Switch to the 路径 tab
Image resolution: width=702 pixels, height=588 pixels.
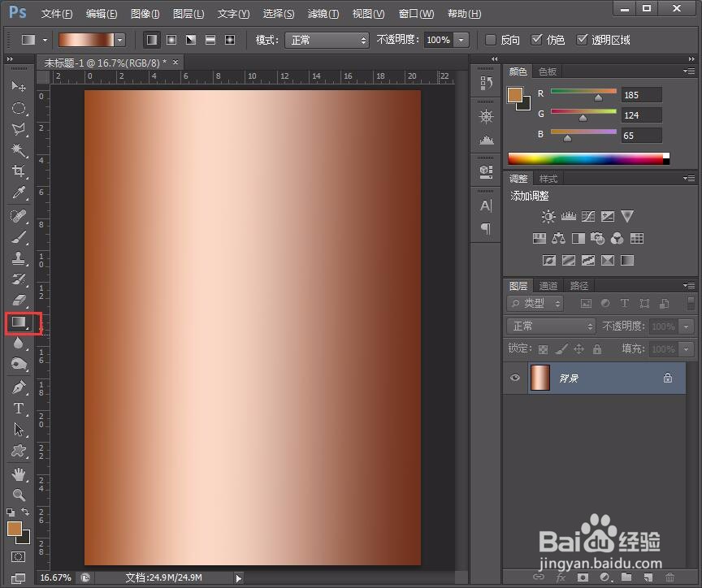click(x=578, y=286)
